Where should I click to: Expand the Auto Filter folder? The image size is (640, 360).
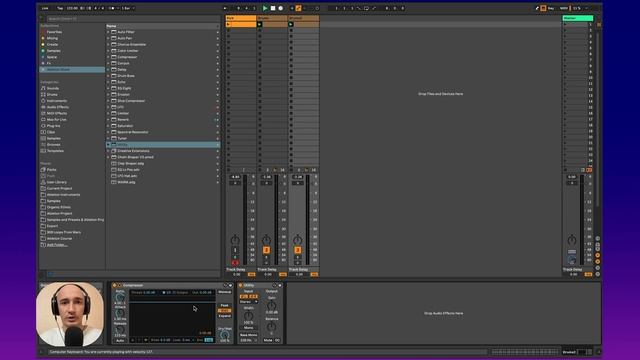tap(109, 32)
